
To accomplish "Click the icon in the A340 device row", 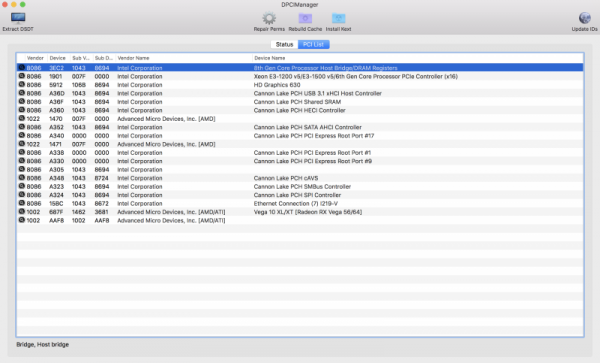I will (x=22, y=135).
